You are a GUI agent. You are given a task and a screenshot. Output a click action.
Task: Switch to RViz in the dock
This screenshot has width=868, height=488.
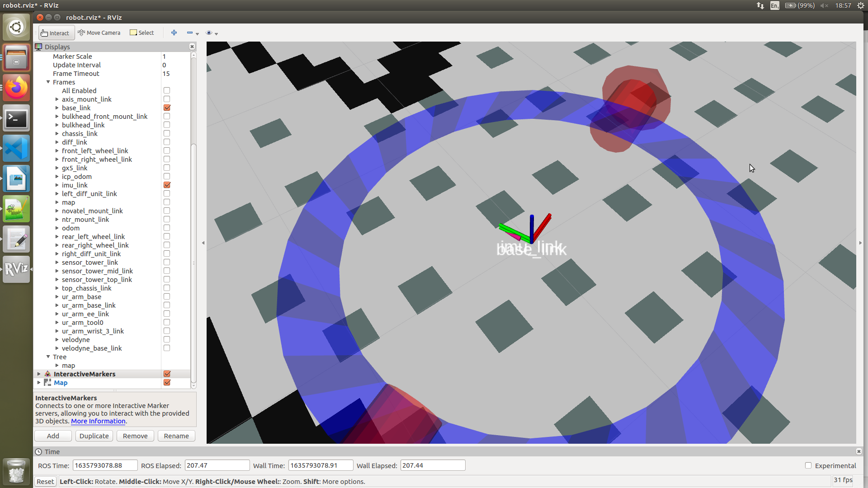[x=16, y=270]
